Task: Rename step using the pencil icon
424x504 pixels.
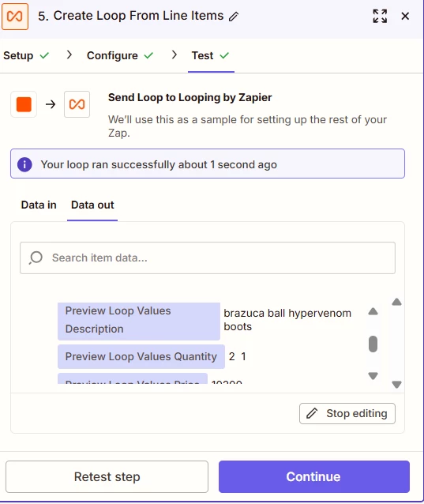Action: [234, 17]
